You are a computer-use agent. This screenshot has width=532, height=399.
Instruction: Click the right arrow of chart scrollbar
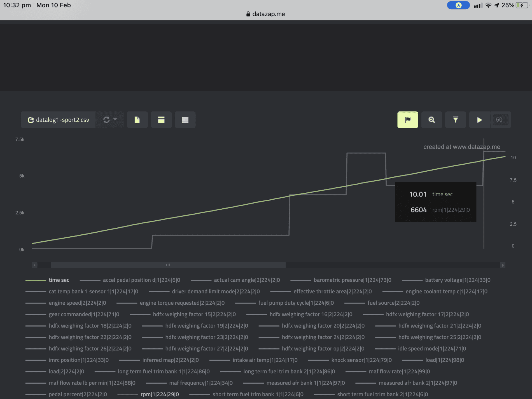pos(503,265)
